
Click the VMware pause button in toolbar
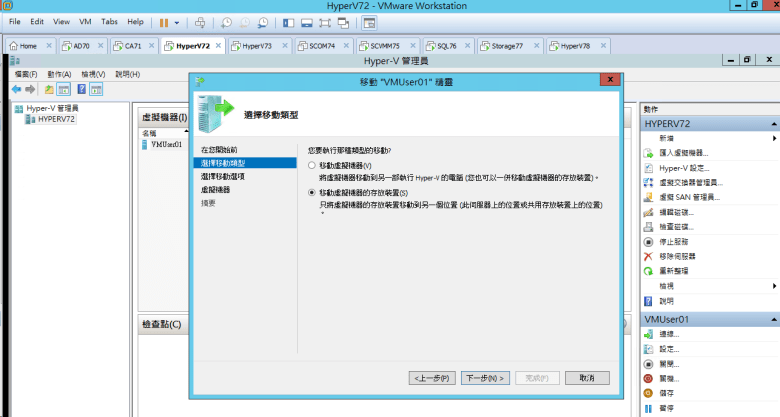163,21
